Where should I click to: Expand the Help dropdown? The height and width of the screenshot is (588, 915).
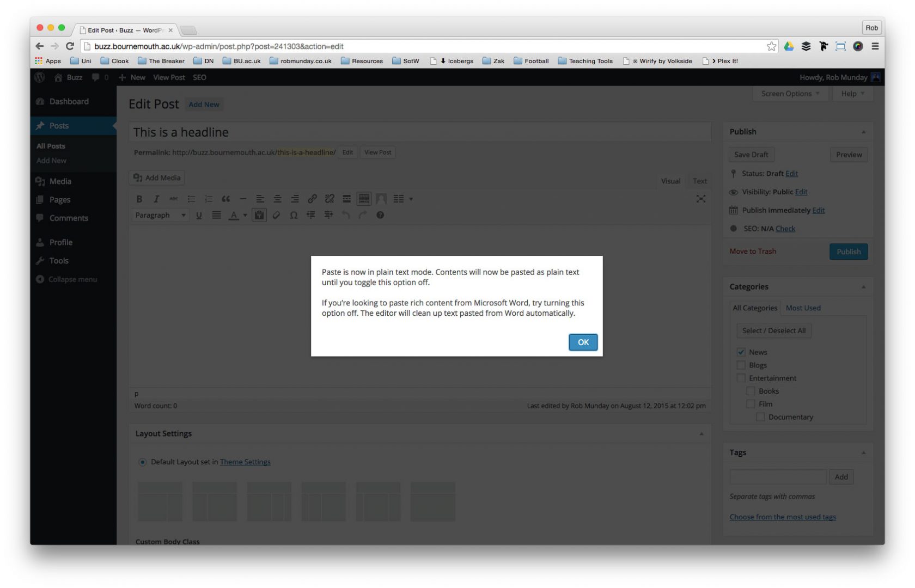coord(852,94)
